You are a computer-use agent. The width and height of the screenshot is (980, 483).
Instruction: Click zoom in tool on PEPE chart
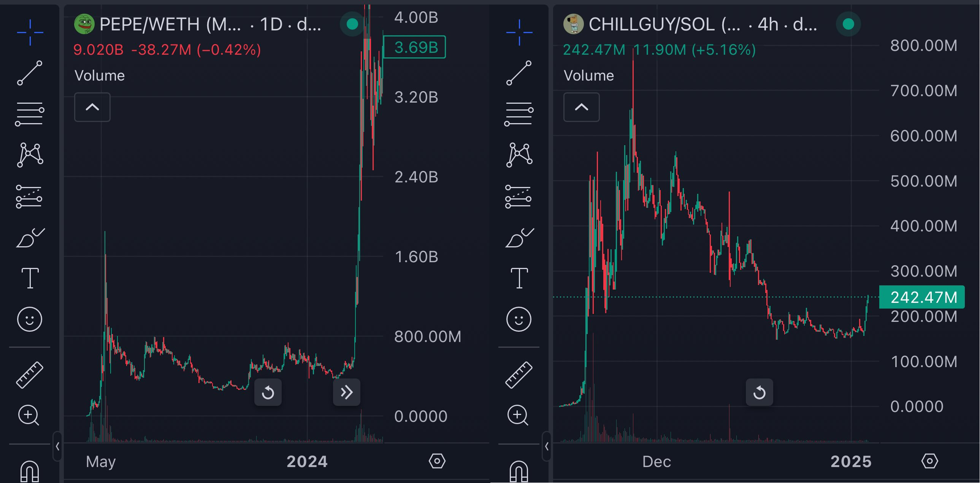(29, 415)
